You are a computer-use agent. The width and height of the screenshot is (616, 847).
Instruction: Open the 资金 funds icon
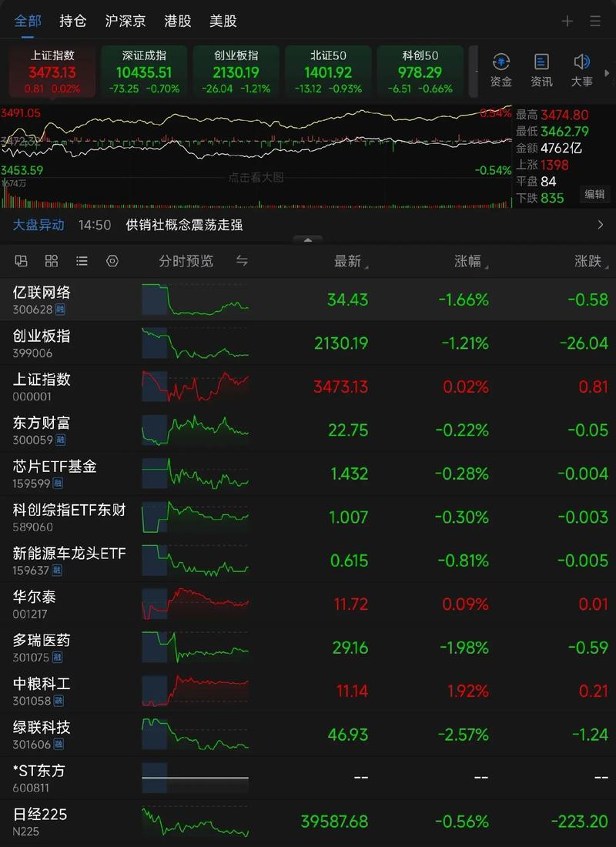pos(501,70)
